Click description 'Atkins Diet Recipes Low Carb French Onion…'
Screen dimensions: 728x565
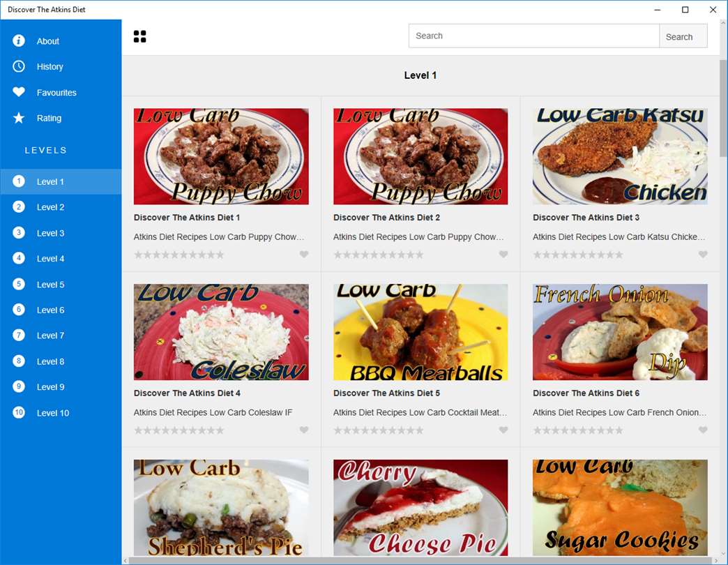click(x=620, y=412)
